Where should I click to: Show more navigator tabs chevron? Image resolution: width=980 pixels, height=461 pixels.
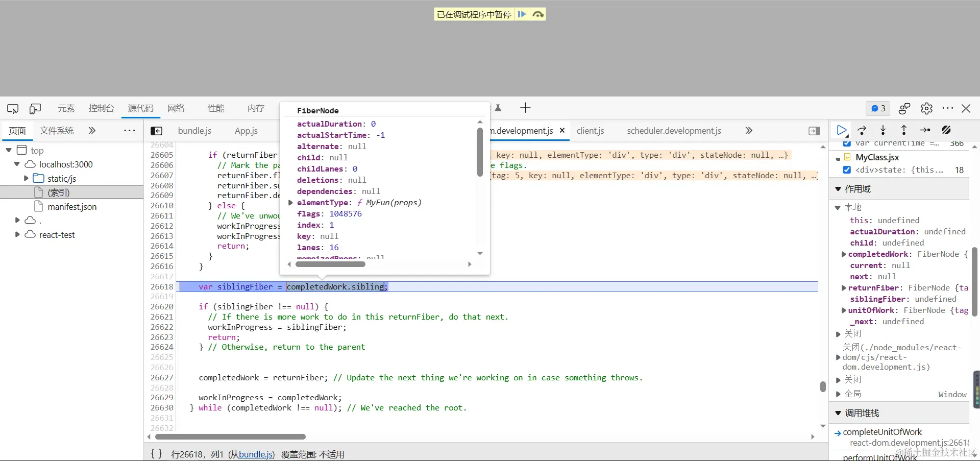[92, 131]
